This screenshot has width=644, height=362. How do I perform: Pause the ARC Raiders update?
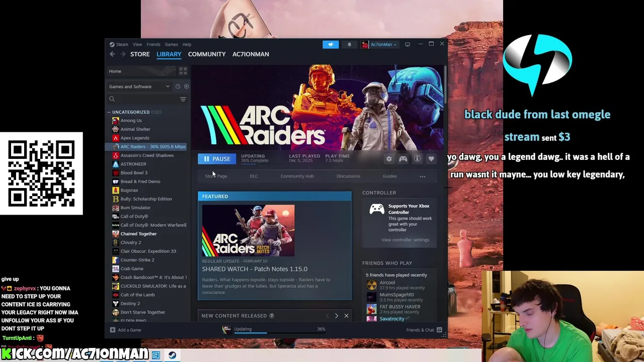(217, 159)
